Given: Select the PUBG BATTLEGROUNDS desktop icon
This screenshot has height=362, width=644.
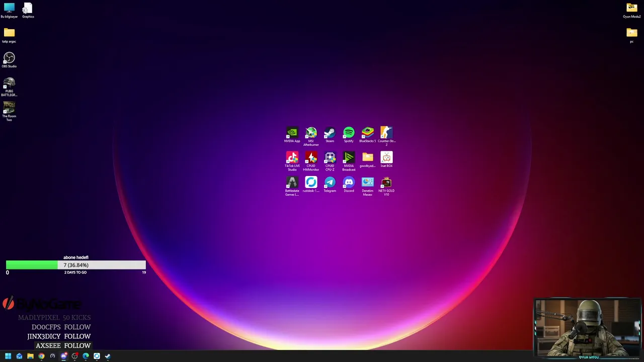Looking at the screenshot, I should (9, 87).
